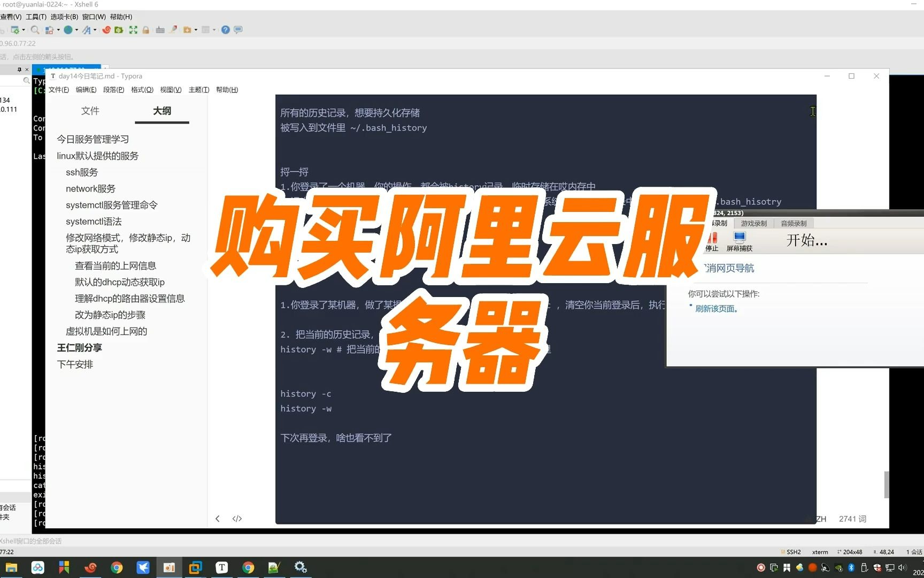The image size is (924, 578).
Task: Open Xshell help question mark icon
Action: pos(226,30)
